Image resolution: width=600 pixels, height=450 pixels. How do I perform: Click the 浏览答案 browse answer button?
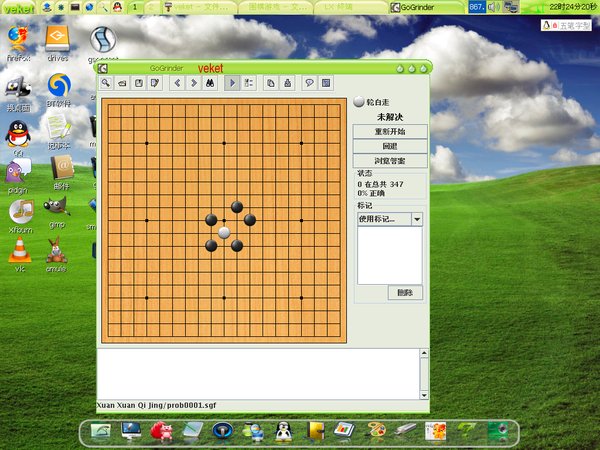pyautogui.click(x=390, y=161)
